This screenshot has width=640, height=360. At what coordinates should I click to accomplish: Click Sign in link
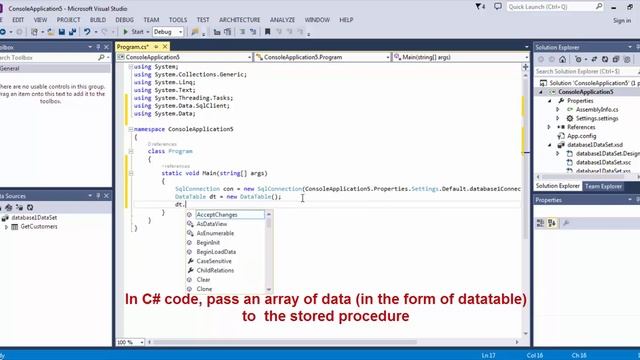click(622, 20)
